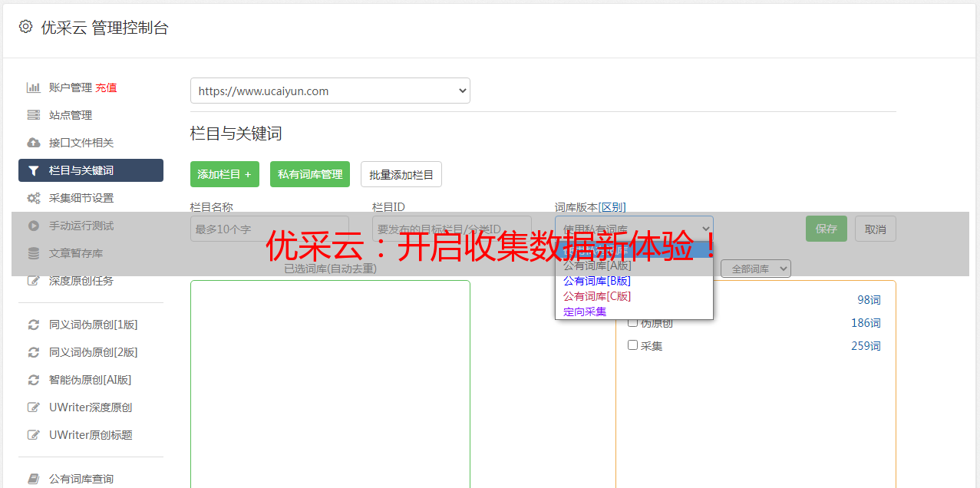This screenshot has width=980, height=488.
Task: Click the server icon for 站点管理
Action: [33, 115]
